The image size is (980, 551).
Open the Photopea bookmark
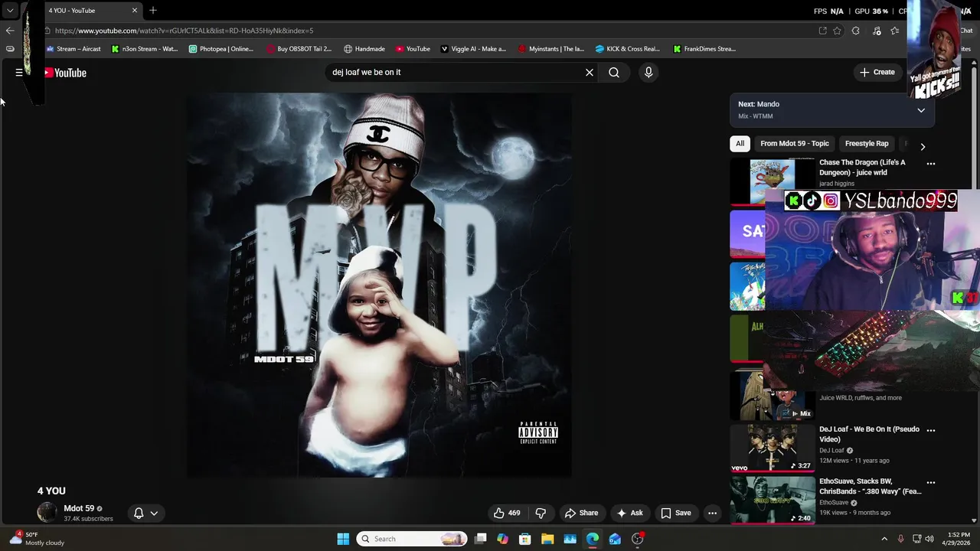click(221, 49)
